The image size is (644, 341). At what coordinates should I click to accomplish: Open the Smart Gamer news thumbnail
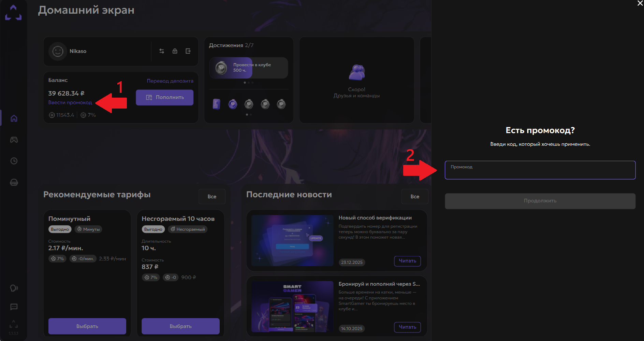292,307
